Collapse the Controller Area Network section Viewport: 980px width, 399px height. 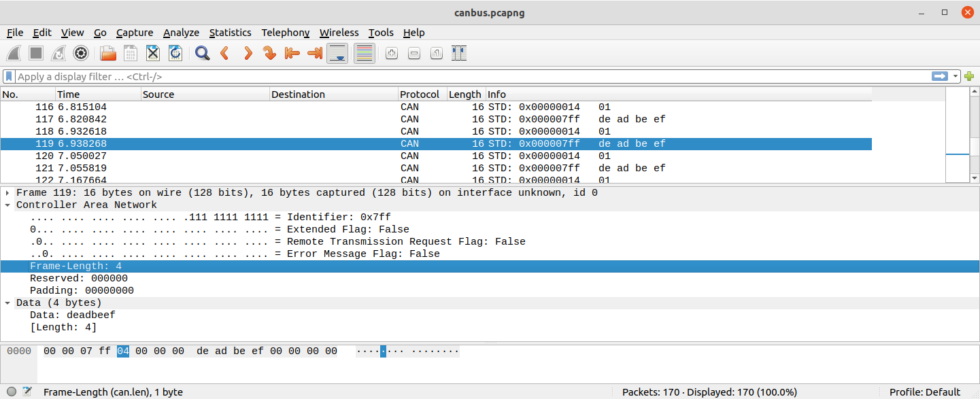pyautogui.click(x=7, y=205)
